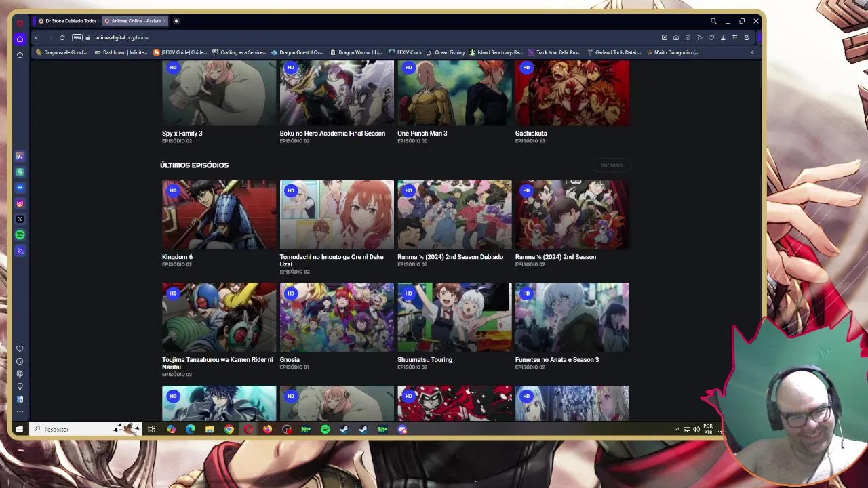868x488 pixels.
Task: Open Dashboard Infinite bookmark
Action: tap(121, 52)
